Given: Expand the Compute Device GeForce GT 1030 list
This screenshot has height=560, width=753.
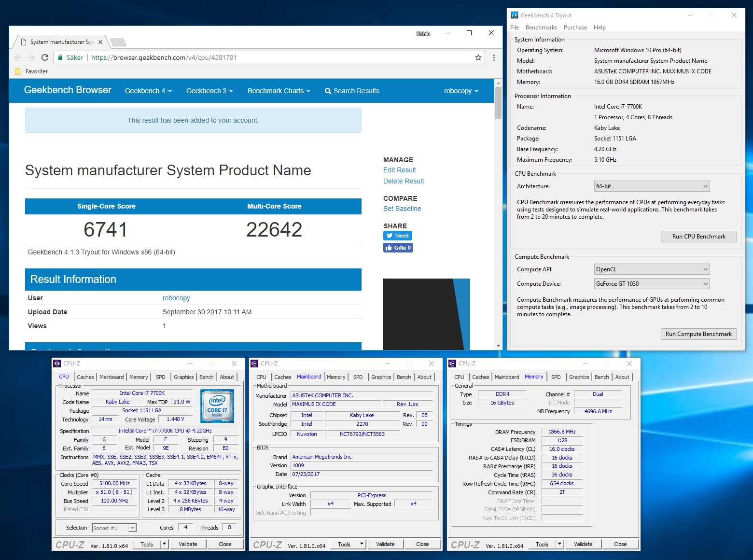Looking at the screenshot, I should [x=652, y=284].
